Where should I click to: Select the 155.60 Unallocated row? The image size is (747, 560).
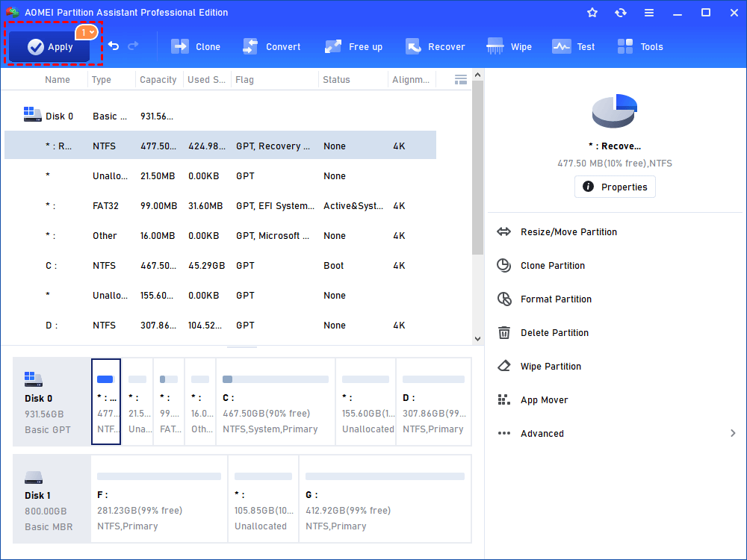[220, 295]
